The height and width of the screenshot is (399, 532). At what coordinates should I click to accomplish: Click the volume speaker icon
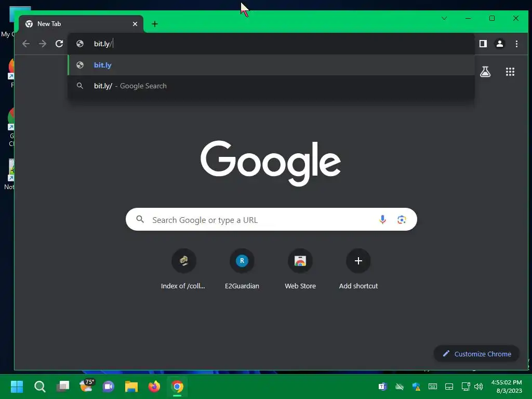[478, 387]
